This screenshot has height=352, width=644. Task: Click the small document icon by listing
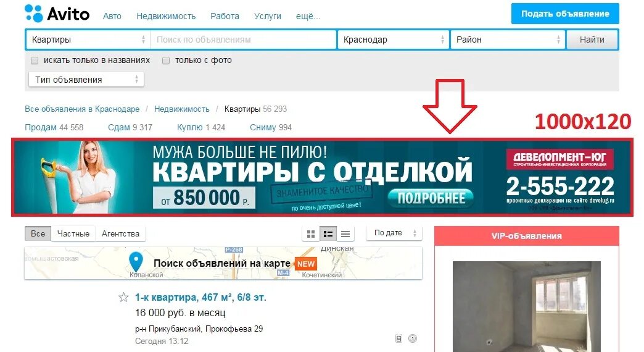[x=398, y=338]
